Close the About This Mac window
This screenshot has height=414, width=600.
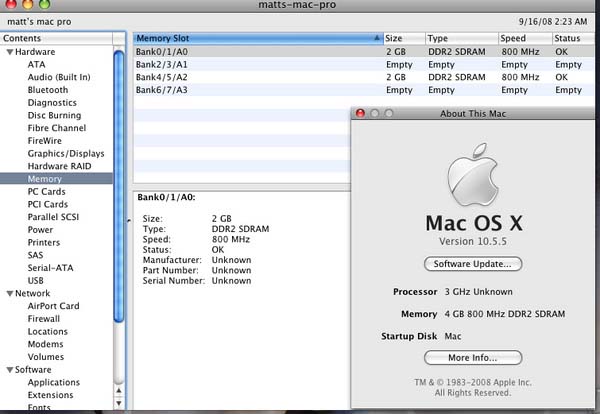click(361, 114)
